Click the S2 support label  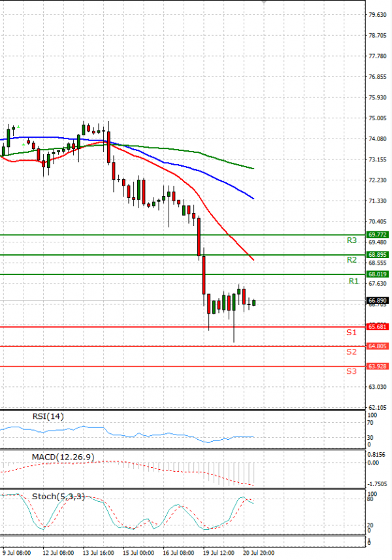coord(351,352)
